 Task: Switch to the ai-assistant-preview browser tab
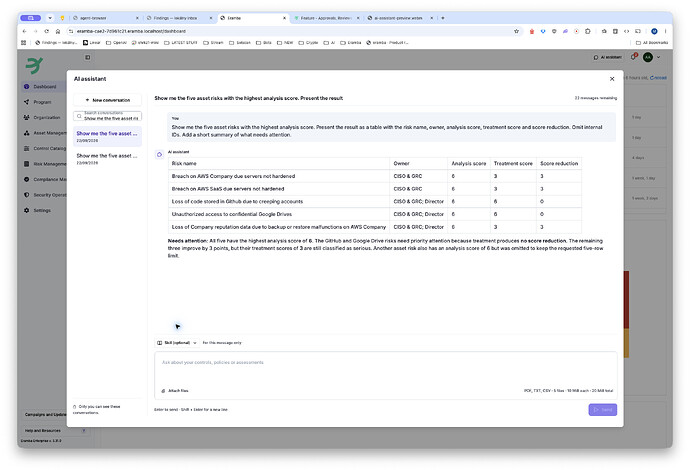[398, 18]
